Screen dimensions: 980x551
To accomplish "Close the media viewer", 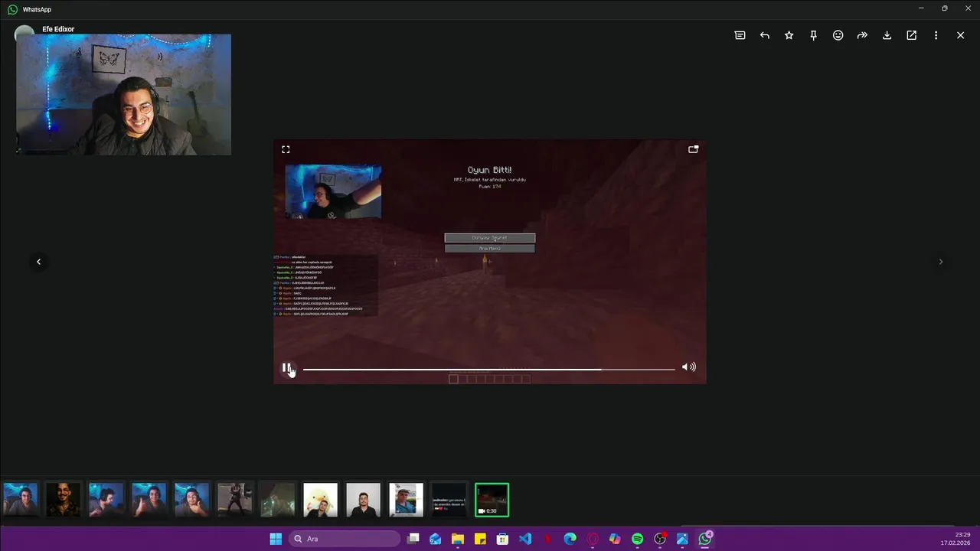I will [960, 35].
